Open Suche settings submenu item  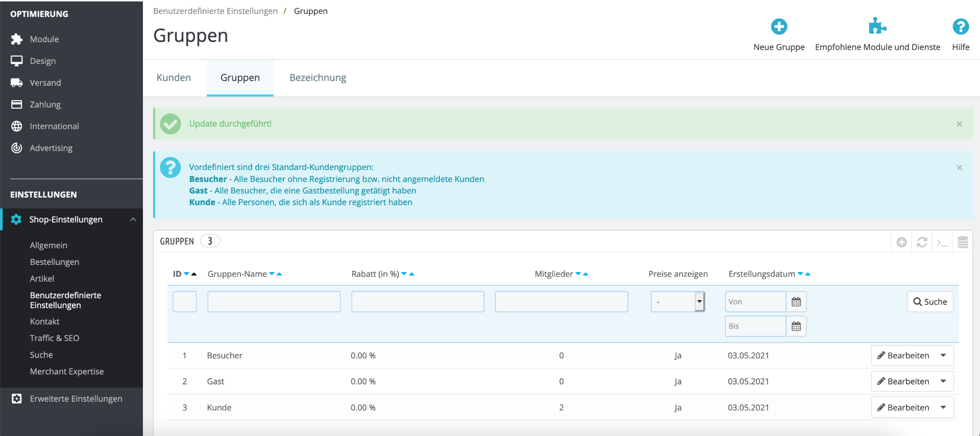[x=41, y=355]
